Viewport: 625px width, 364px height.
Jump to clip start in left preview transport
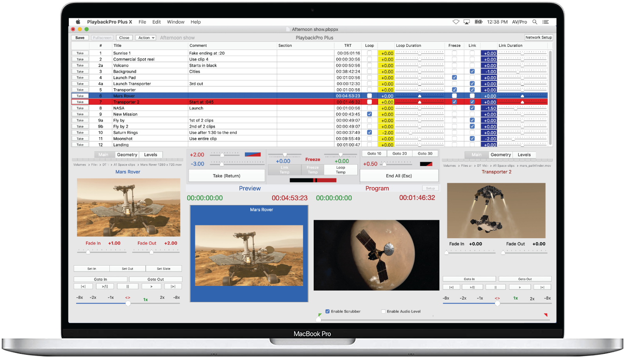83,286
